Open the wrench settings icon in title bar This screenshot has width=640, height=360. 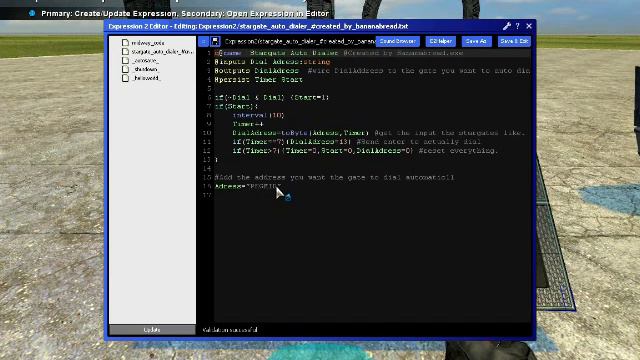[x=507, y=26]
